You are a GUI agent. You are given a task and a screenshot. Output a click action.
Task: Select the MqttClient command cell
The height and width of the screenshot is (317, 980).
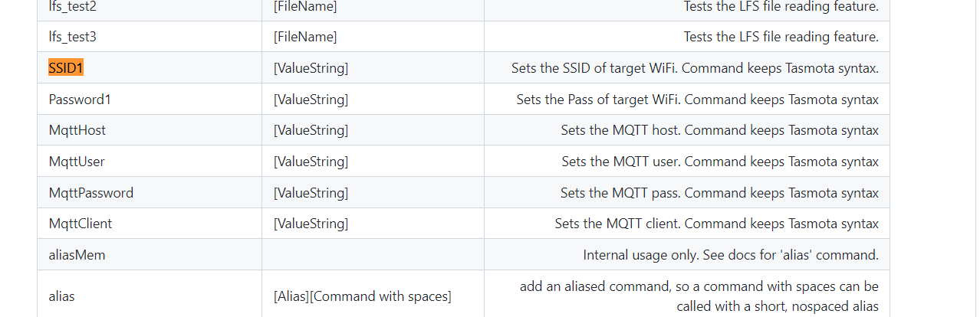pyautogui.click(x=150, y=224)
